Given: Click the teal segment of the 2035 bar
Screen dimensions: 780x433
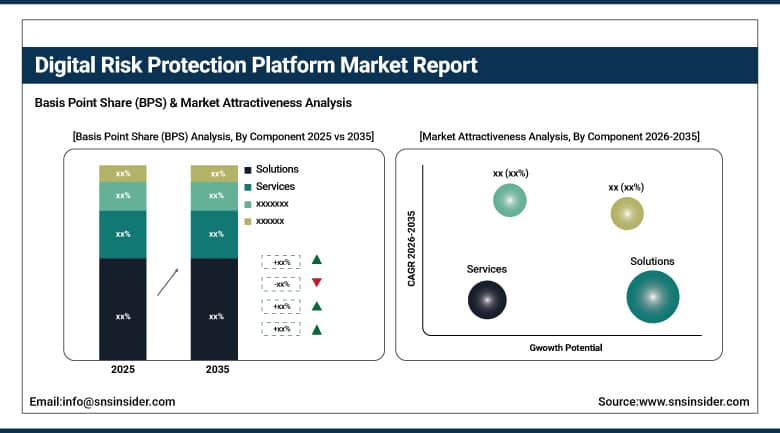Looking at the screenshot, I should point(214,235).
